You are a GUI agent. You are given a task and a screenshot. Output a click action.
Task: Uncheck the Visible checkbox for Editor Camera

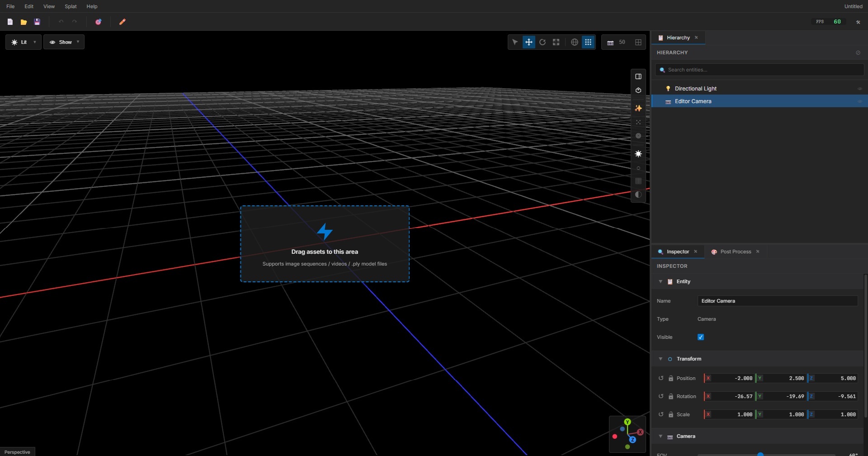701,337
